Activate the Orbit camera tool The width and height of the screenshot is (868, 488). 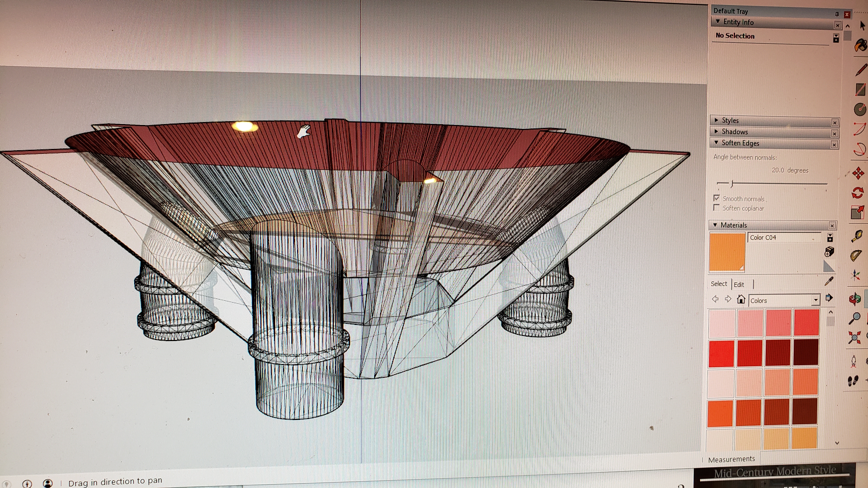[x=855, y=299]
